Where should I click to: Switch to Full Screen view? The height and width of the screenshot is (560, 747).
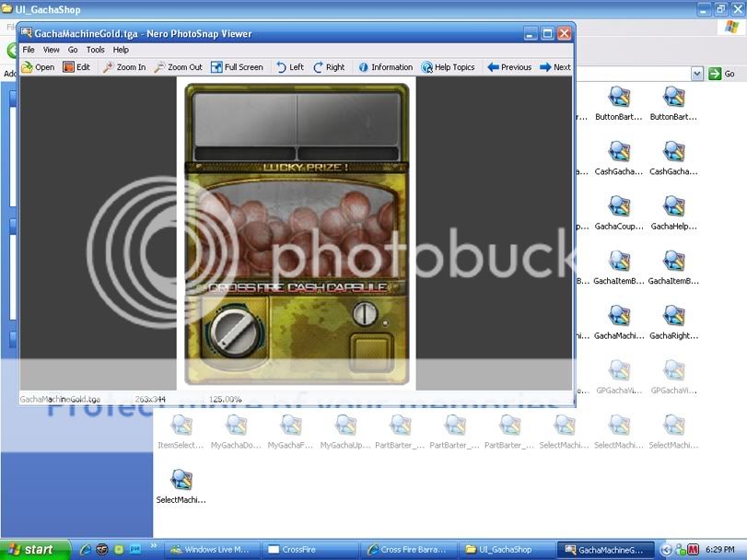click(x=237, y=67)
